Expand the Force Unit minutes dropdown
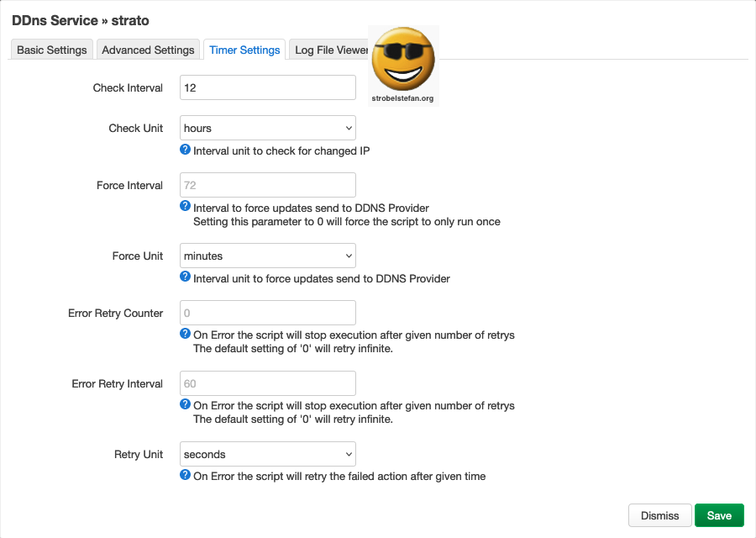The width and height of the screenshot is (756, 538). (x=268, y=256)
